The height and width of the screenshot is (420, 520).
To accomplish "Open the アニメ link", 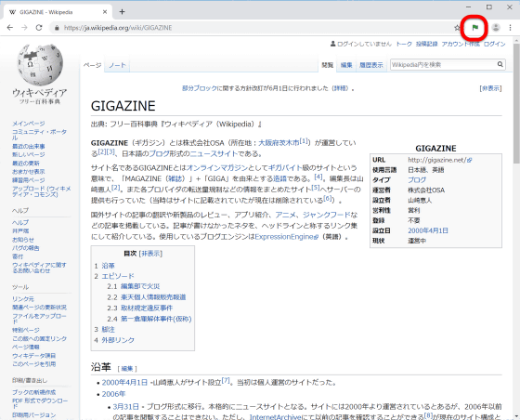I will (x=285, y=215).
